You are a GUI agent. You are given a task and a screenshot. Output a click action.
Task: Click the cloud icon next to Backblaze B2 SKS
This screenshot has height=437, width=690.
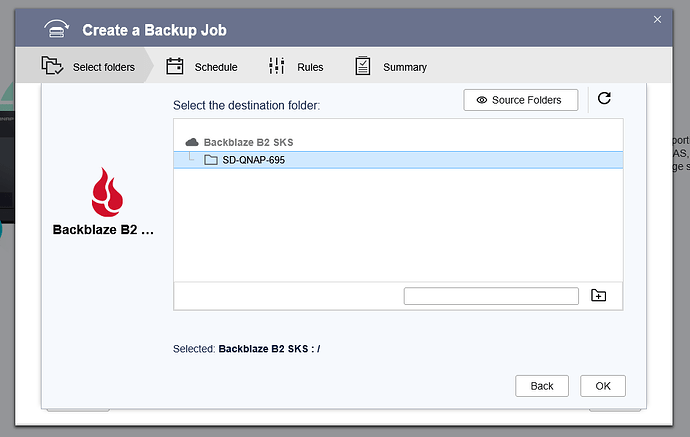[x=193, y=142]
